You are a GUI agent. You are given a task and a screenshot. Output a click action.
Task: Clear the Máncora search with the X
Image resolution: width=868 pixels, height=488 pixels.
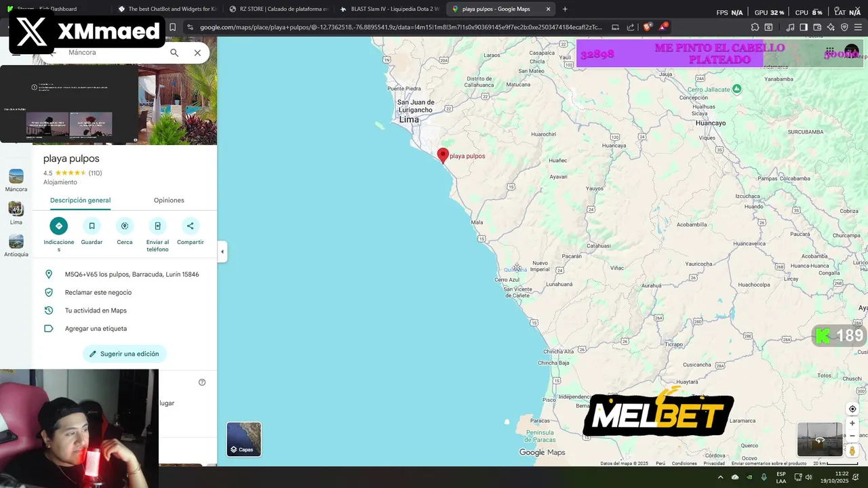point(197,52)
